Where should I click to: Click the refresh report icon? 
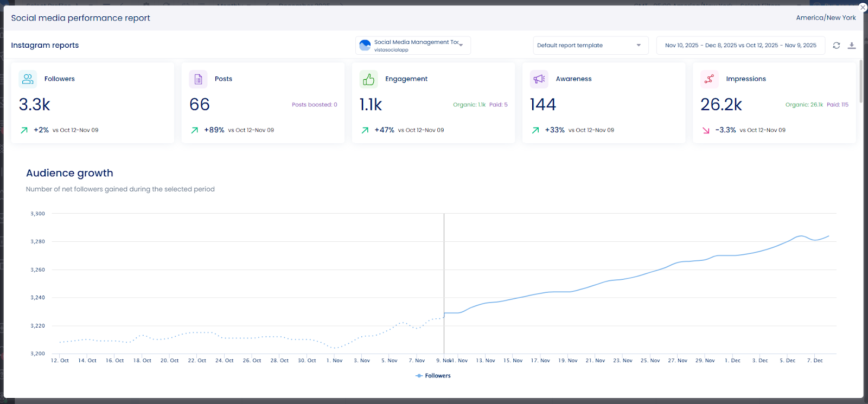tap(836, 46)
